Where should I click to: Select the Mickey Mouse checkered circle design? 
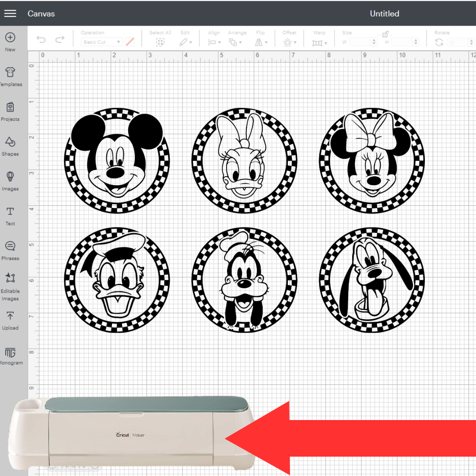(117, 160)
